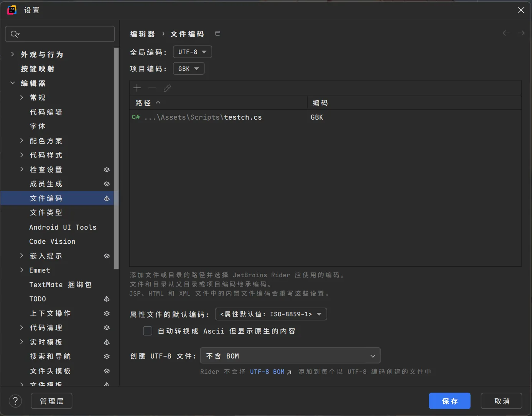Navigate to 编辑器 via breadcrumb
The image size is (532, 416).
point(143,34)
